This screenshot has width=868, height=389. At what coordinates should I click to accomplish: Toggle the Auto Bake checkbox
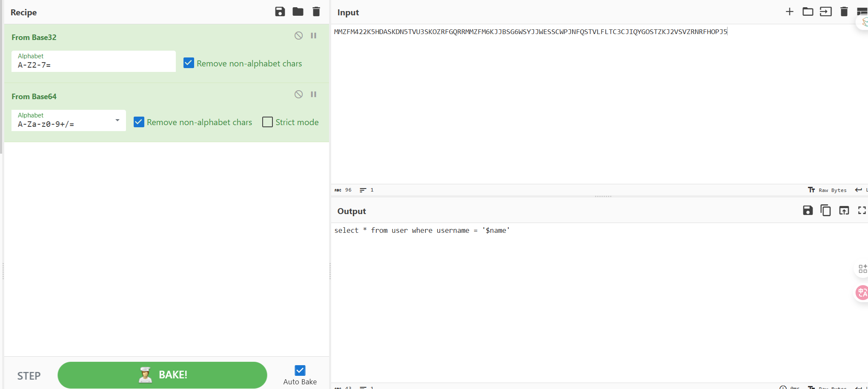300,370
